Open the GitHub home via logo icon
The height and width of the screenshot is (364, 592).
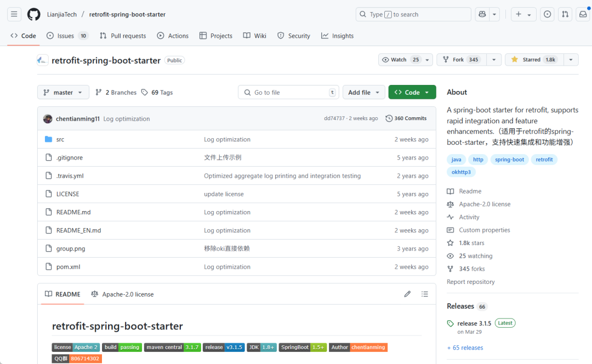pos(33,14)
